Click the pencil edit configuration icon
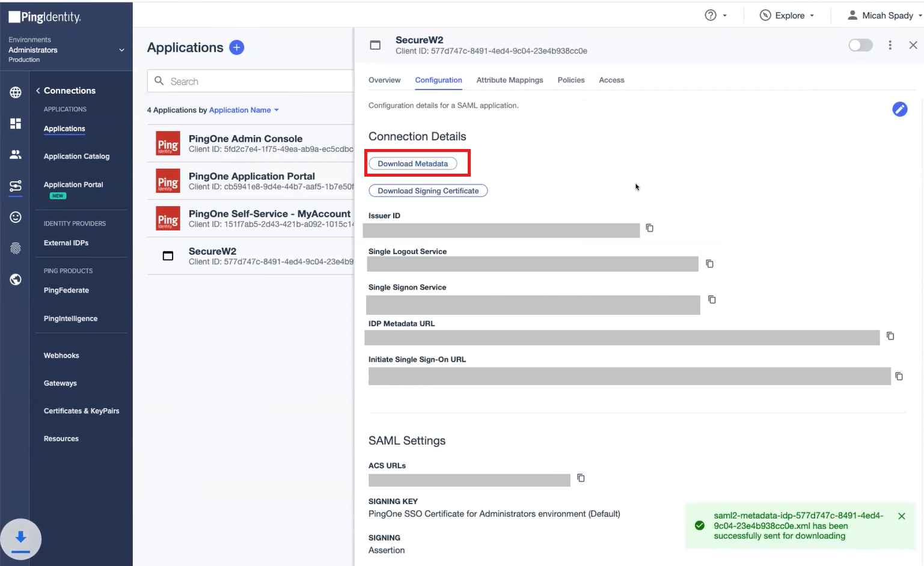924x566 pixels. click(x=899, y=109)
